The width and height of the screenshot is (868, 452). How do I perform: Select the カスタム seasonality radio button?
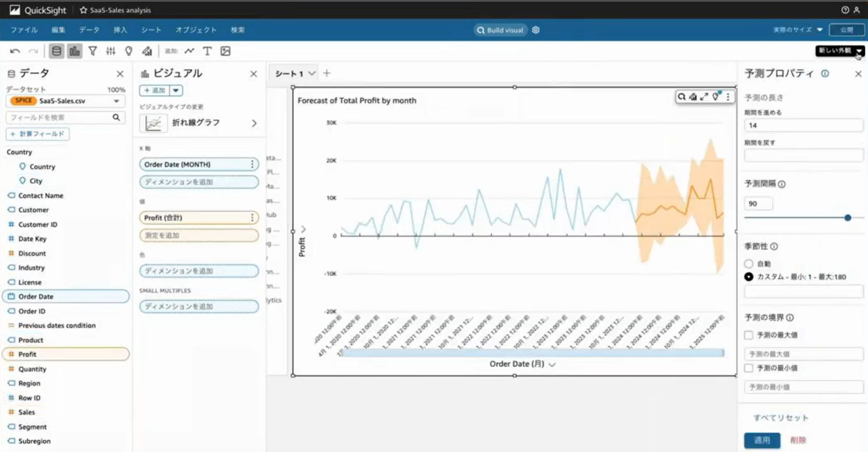tap(748, 277)
